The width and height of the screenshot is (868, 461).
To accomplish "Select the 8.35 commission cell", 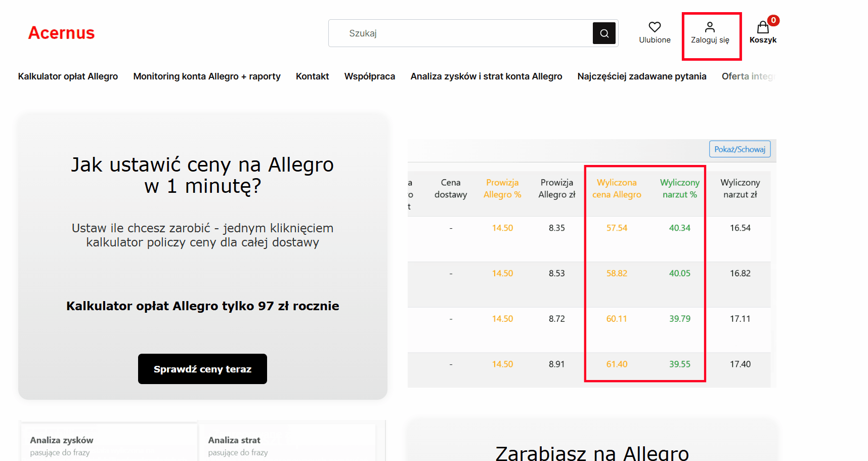I will pyautogui.click(x=557, y=228).
